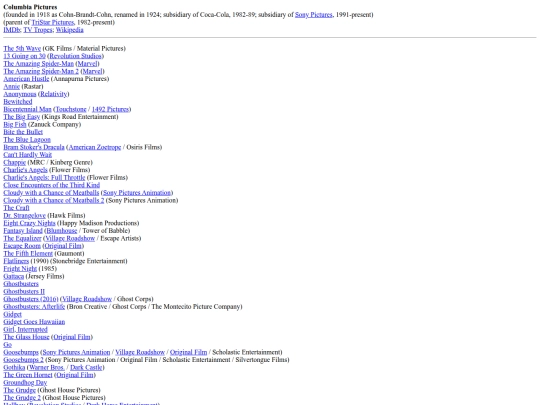Open The Green Hornet link

28,374
